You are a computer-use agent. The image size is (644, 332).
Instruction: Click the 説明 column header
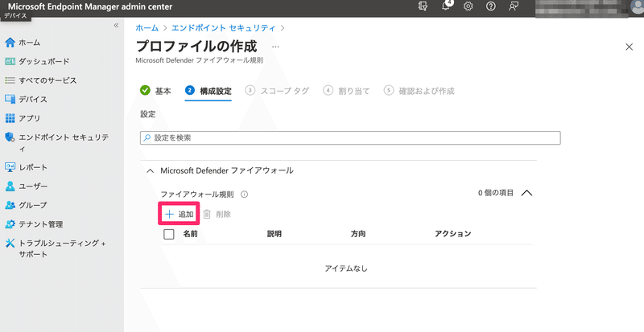[274, 233]
